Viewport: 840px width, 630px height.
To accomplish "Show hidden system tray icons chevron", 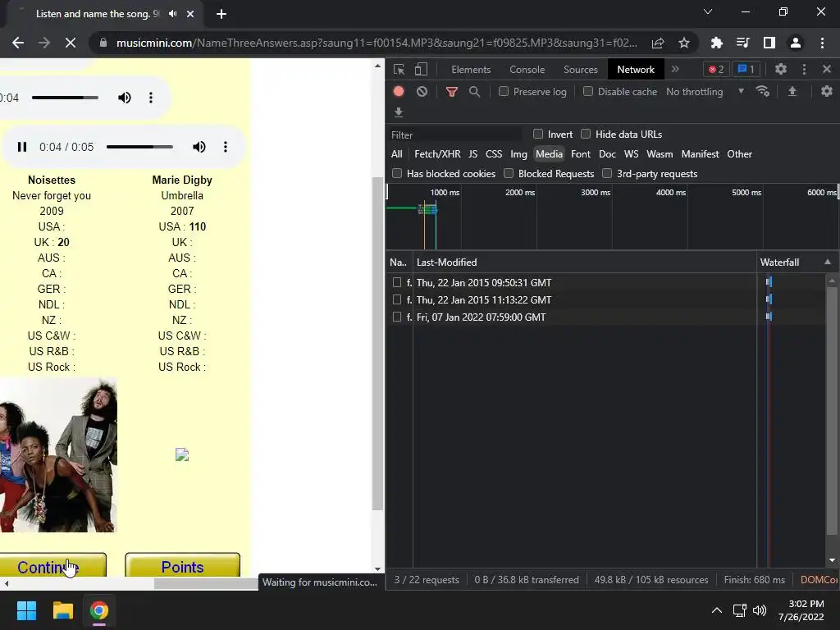I will (716, 610).
